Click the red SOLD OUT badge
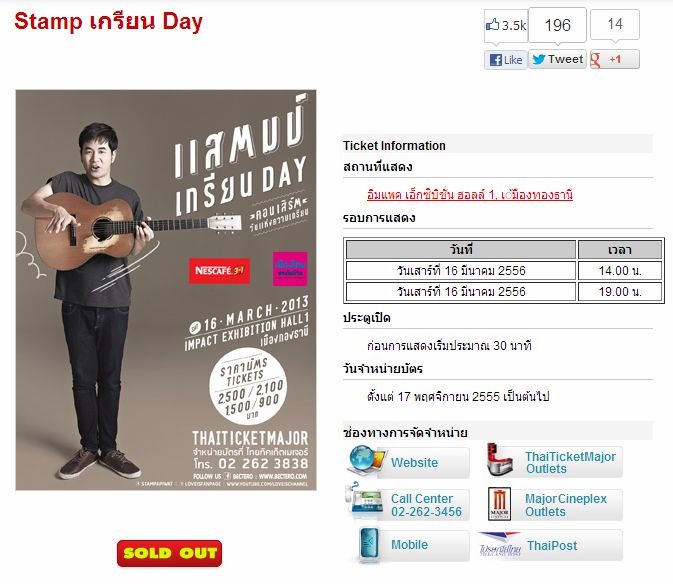Screen dimensions: 673x584 coord(169,553)
